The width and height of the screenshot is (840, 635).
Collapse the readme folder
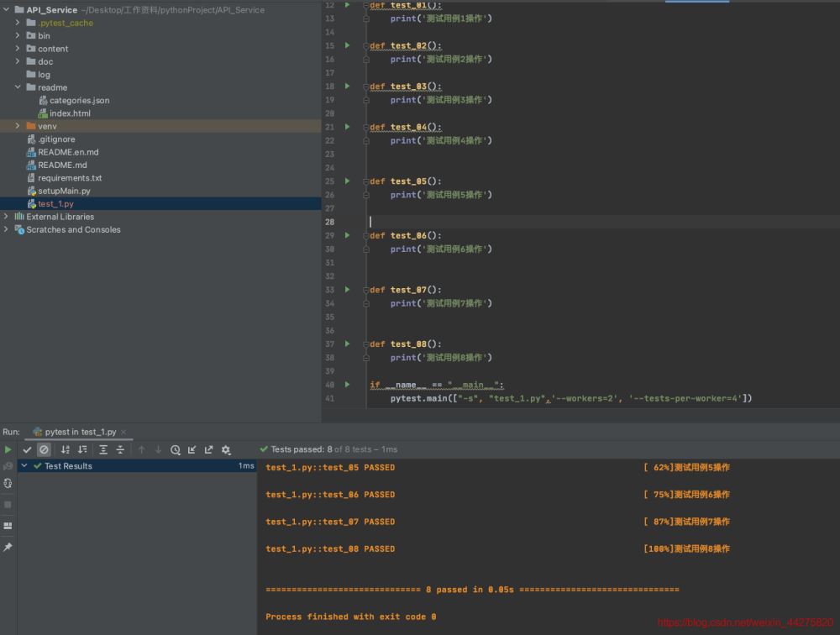point(18,87)
